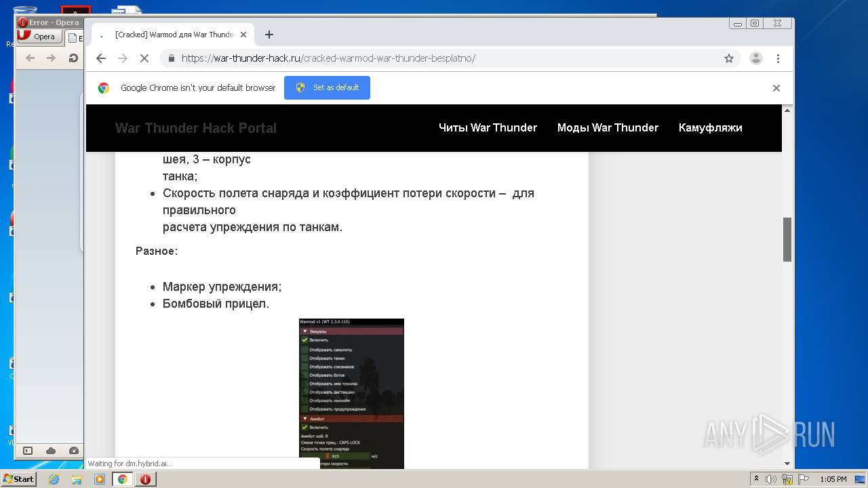Open the Windows Start menu
The width and height of the screenshot is (868, 488).
click(18, 479)
